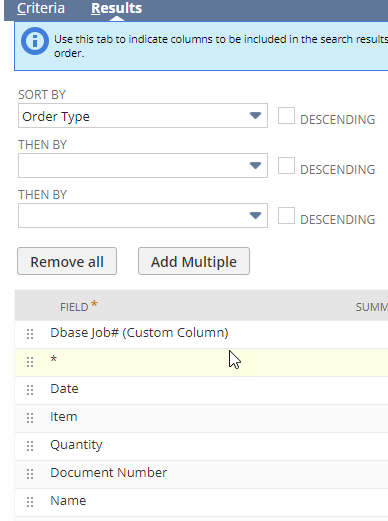Screen dimensions: 388x521
Task: Open the second Then By dropdown
Action: pyautogui.click(x=143, y=216)
